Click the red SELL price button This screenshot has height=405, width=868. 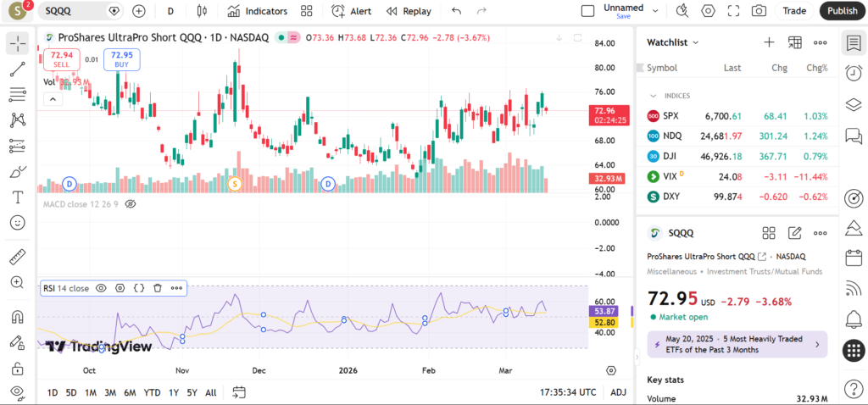click(62, 58)
